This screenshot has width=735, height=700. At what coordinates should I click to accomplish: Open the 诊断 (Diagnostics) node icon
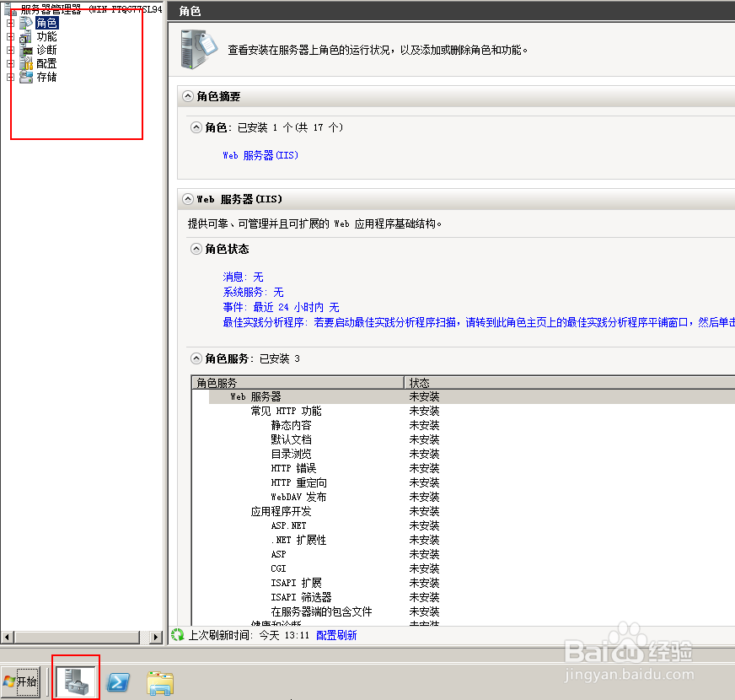pyautogui.click(x=26, y=50)
